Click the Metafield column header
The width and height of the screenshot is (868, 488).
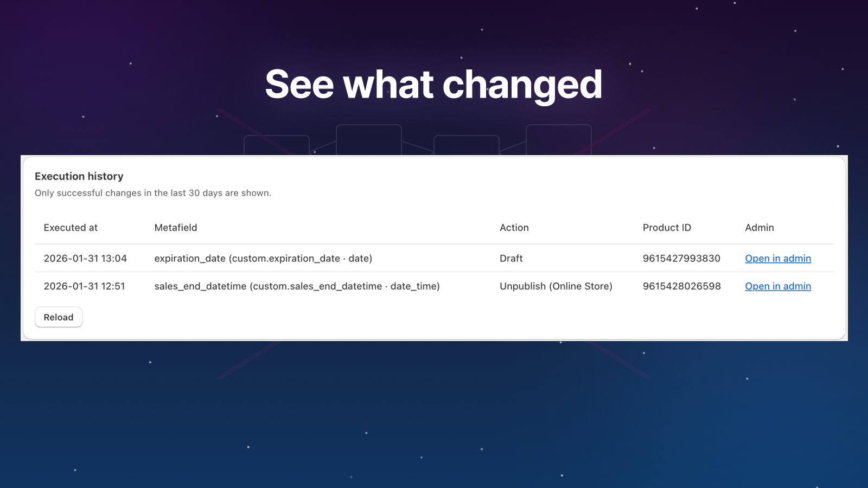pyautogui.click(x=176, y=228)
